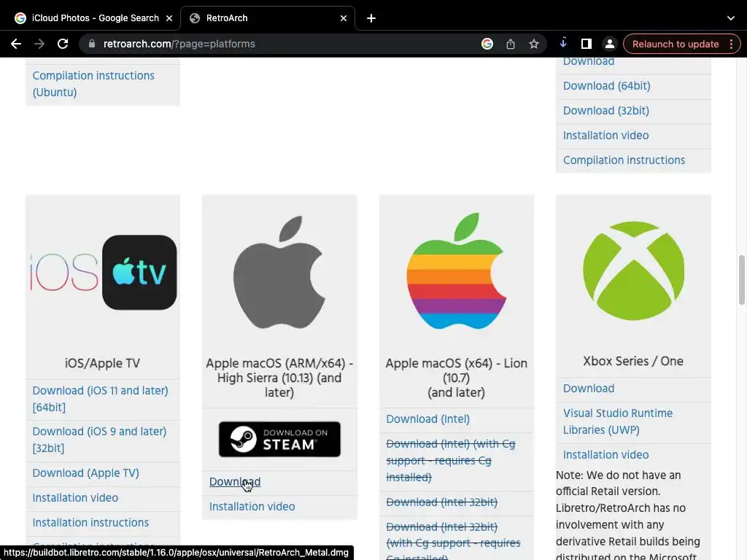Click the green Xbox logo
747x560 pixels.
pos(633,271)
